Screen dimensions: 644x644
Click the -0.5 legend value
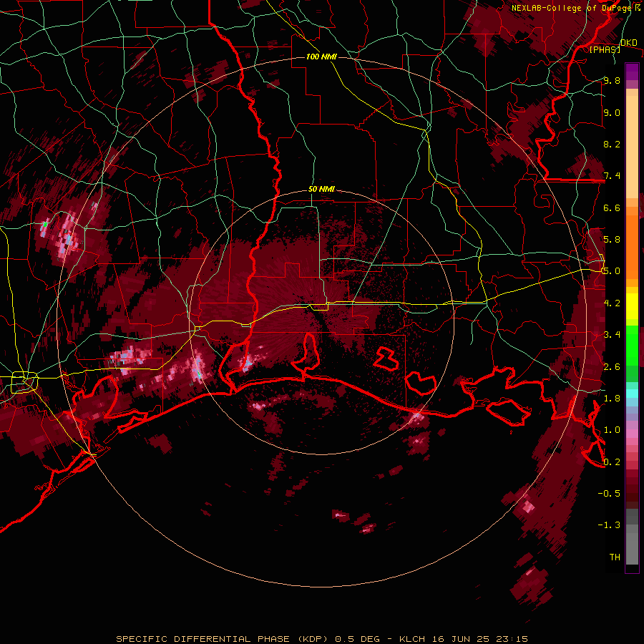point(609,494)
